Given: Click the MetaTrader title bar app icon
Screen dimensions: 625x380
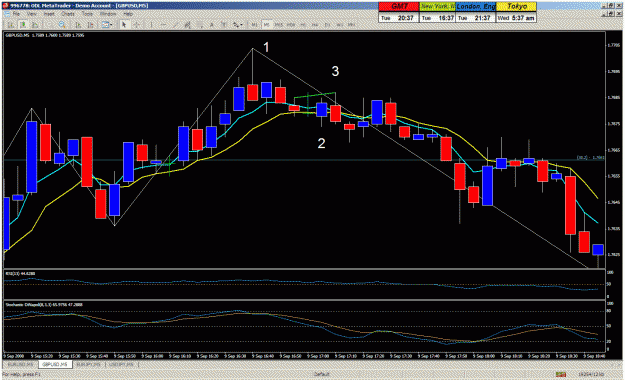Looking at the screenshot, I should point(5,6).
